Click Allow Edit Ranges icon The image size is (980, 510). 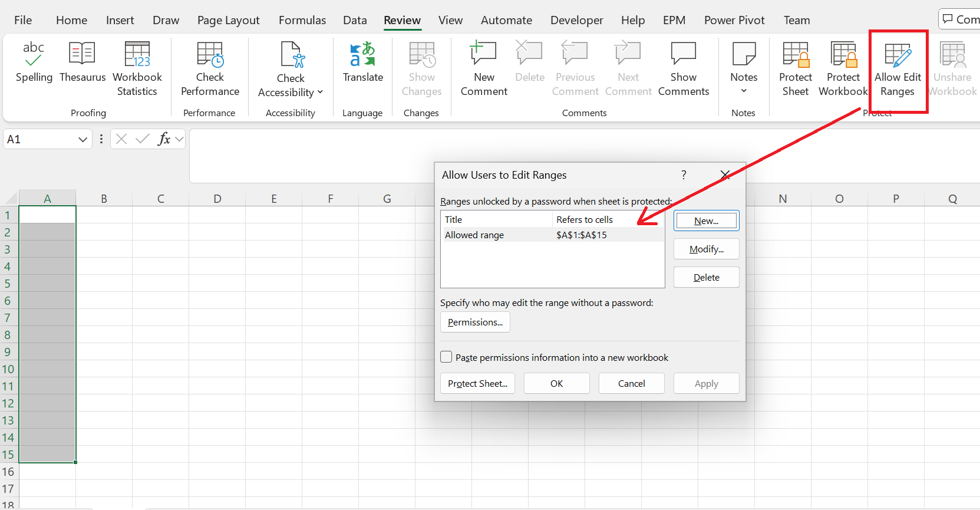point(897,55)
